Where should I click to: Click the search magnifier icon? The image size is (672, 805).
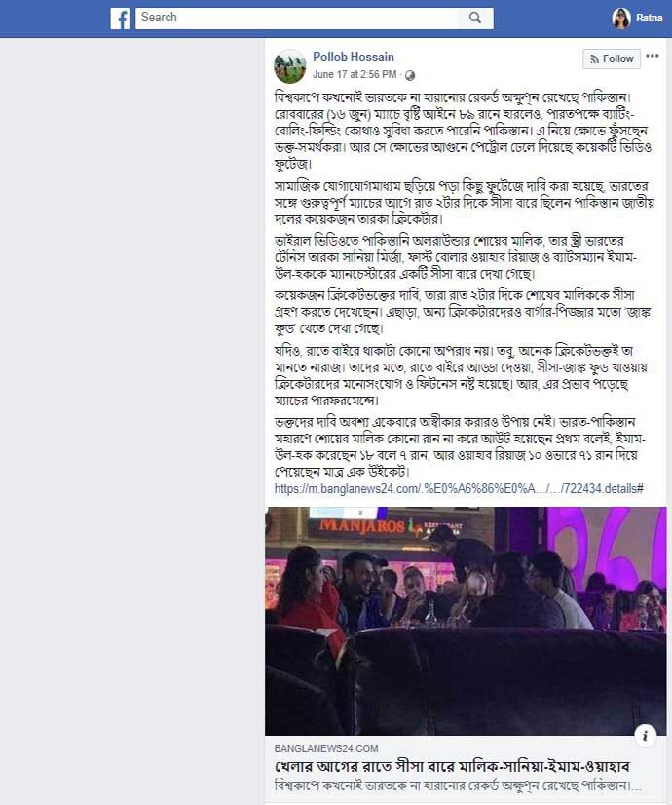tap(475, 18)
